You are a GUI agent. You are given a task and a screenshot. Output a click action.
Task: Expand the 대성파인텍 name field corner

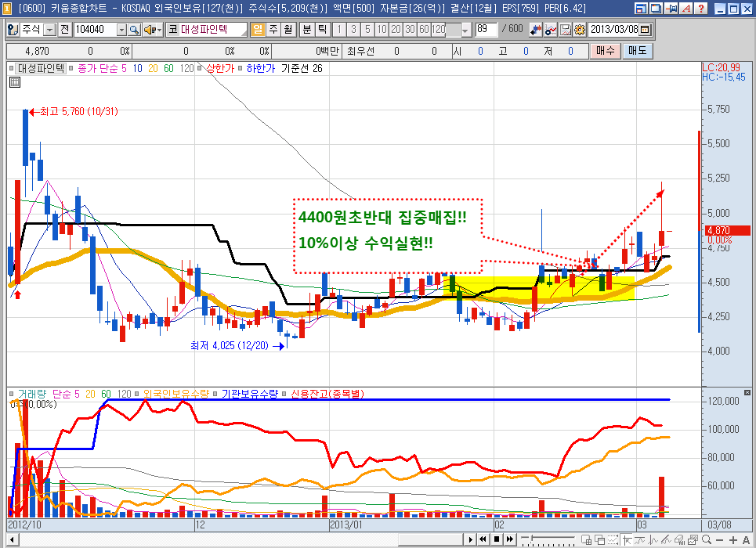pyautogui.click(x=244, y=32)
